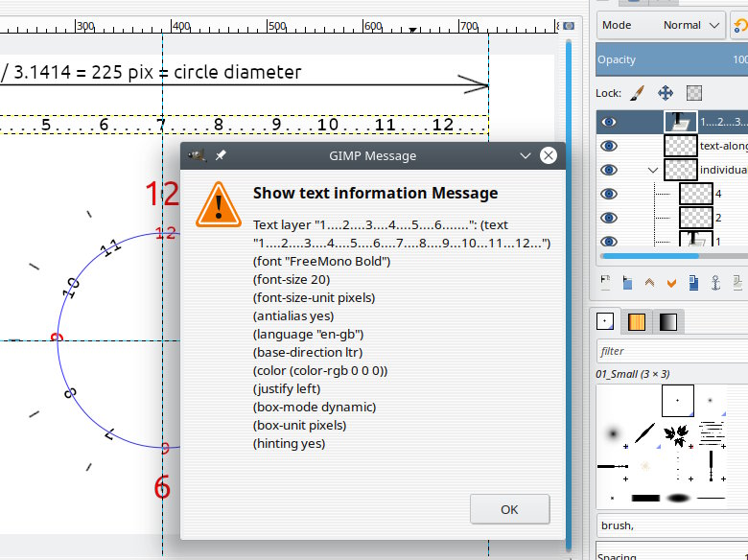Collapse the individual layer group
The width and height of the screenshot is (748, 560).
coord(653,170)
